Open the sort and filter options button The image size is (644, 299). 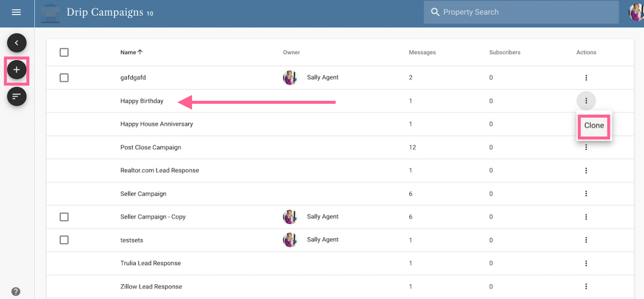[x=16, y=96]
